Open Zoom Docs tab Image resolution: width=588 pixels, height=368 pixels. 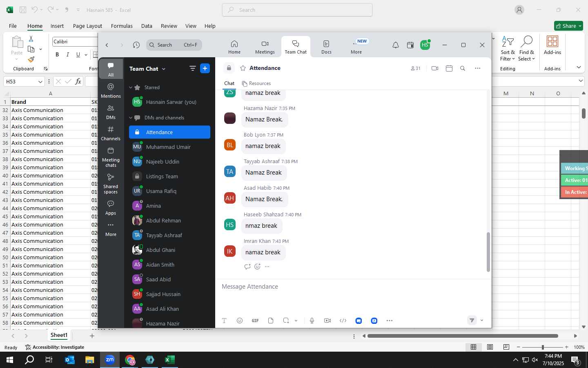pos(326,47)
